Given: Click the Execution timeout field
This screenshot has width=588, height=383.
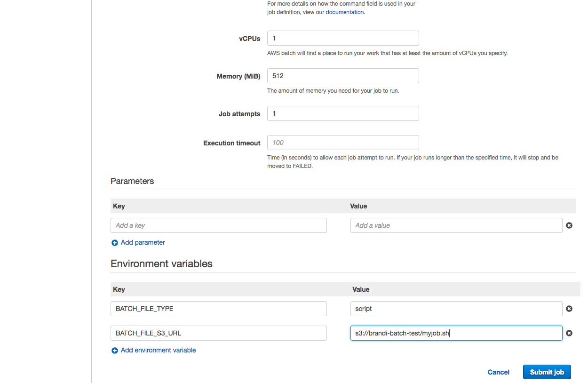Looking at the screenshot, I should pyautogui.click(x=342, y=143).
